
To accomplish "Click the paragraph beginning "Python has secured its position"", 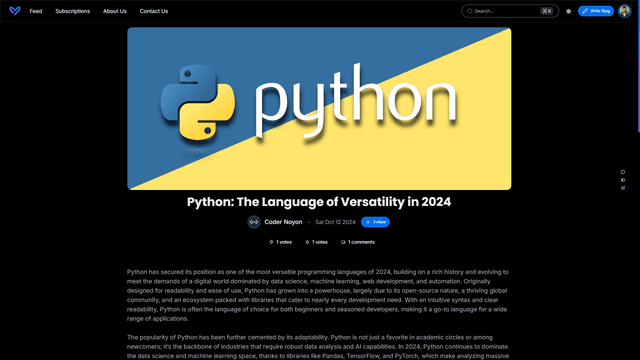I will click(318, 295).
